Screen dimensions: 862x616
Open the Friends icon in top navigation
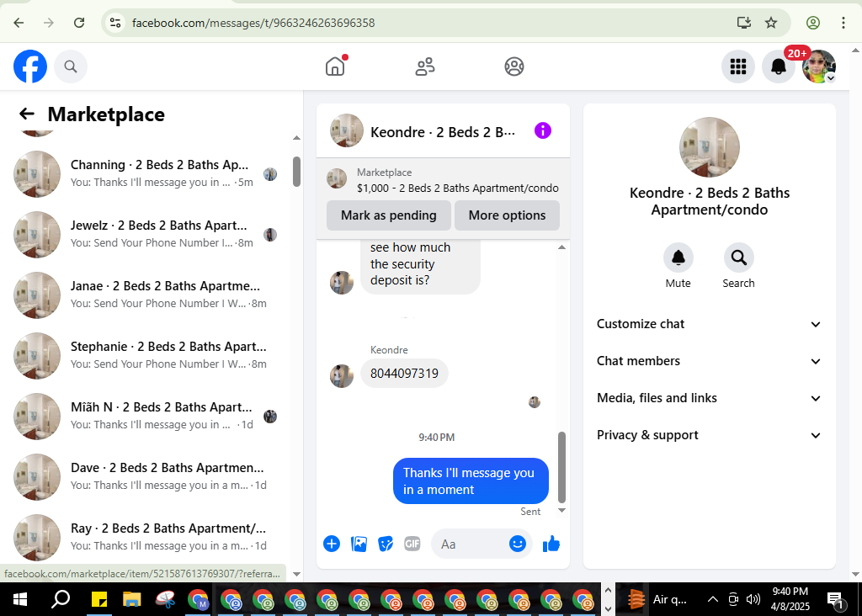pos(424,66)
